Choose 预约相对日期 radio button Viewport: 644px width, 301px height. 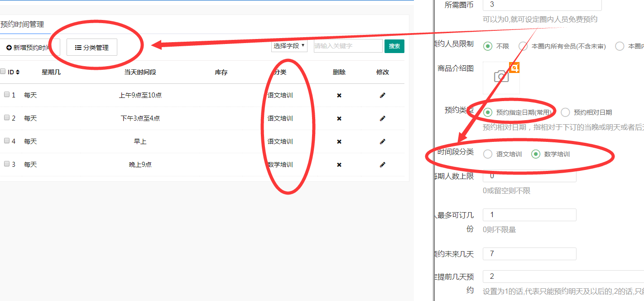click(x=565, y=112)
